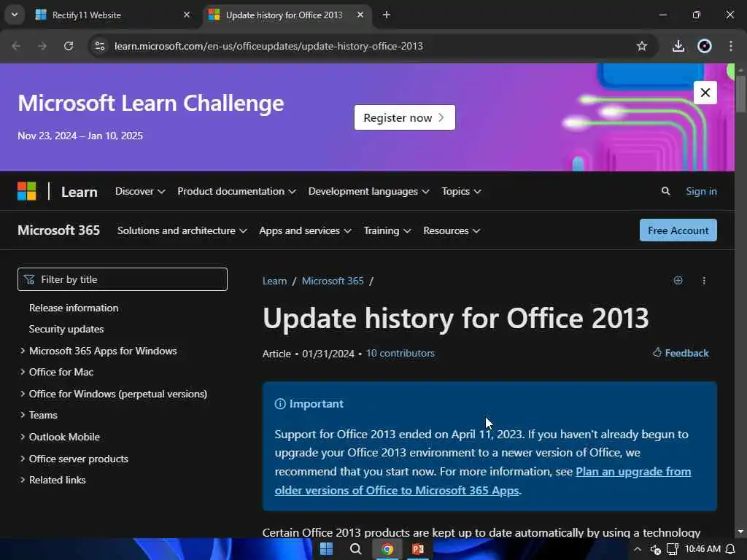Open a new tab with the plus icon
This screenshot has width=747, height=560.
(387, 15)
